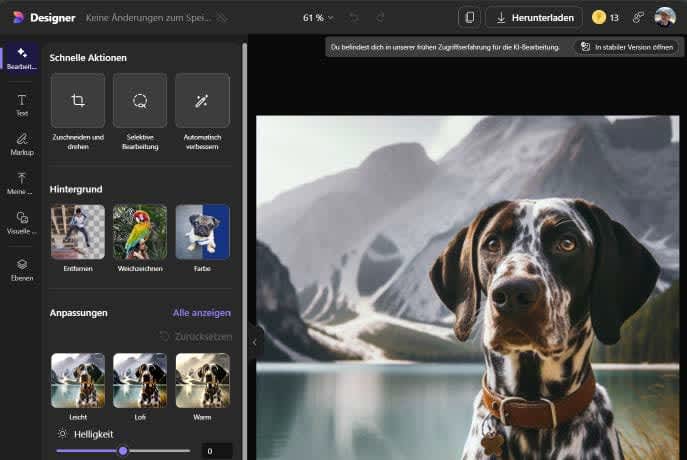Choose the Entfernen background thumbnail
This screenshot has height=460, width=687.
click(x=77, y=232)
